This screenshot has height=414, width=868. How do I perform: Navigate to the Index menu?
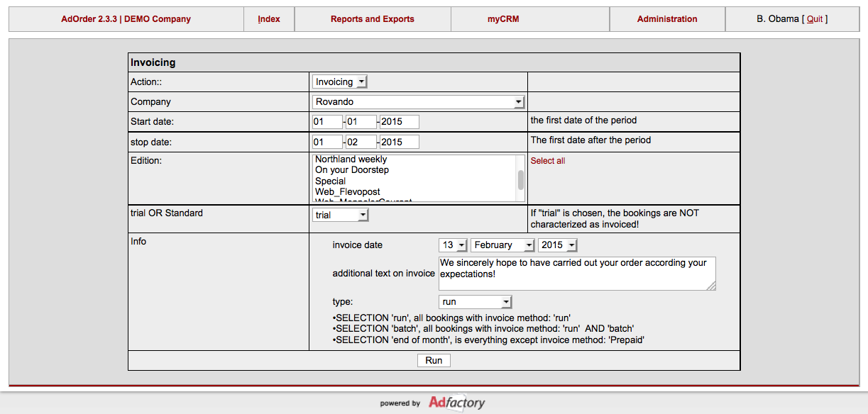[268, 18]
